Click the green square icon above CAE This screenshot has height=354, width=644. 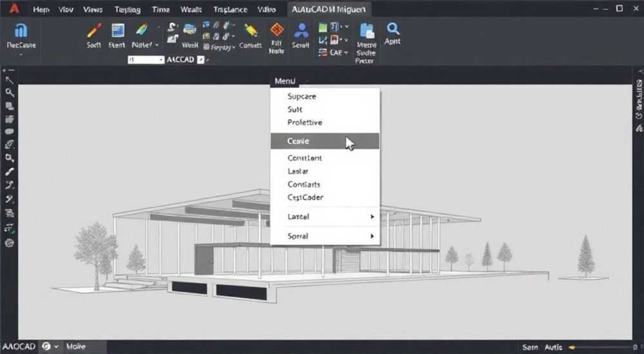pyautogui.click(x=323, y=28)
